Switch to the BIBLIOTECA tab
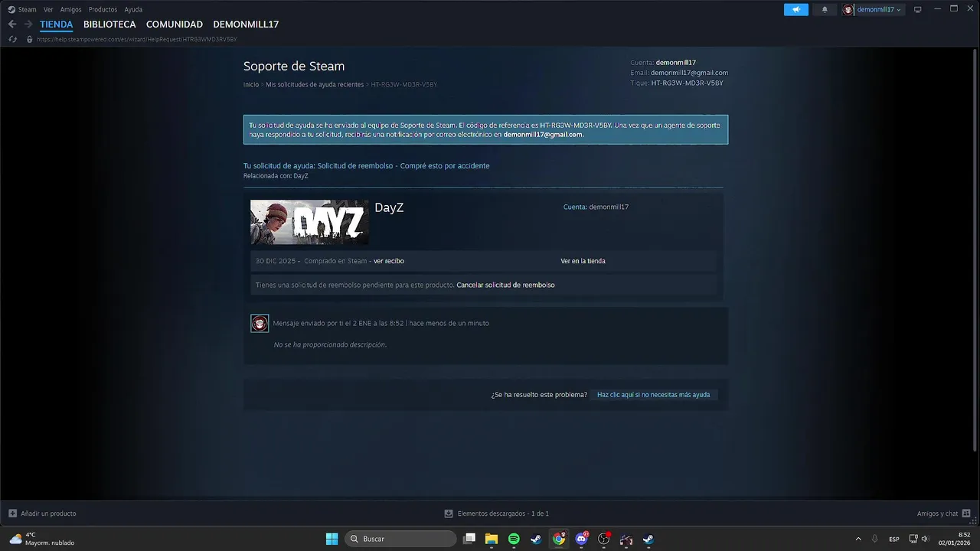Viewport: 980px width, 551px height. tap(109, 24)
